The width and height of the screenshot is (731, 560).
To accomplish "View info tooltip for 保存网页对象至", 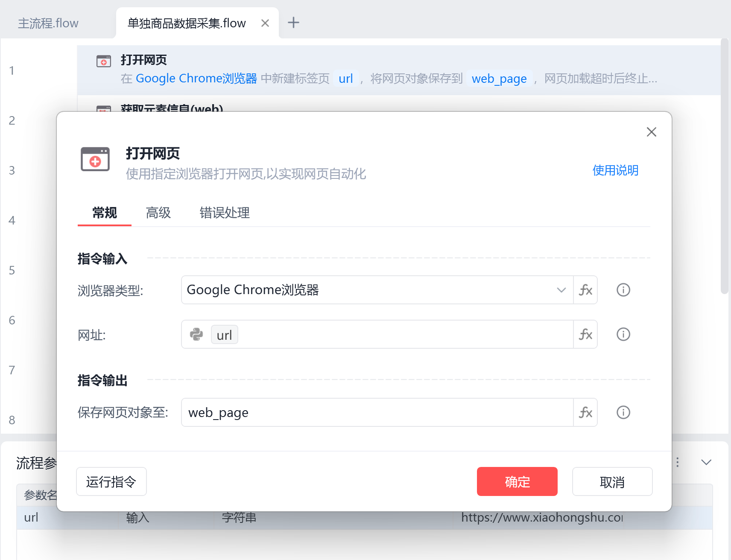I will click(x=623, y=412).
